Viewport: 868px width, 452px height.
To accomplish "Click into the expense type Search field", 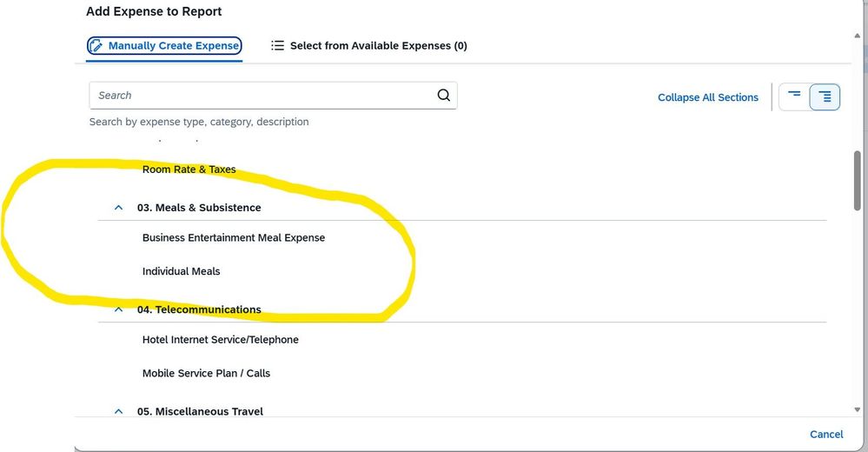I will (x=263, y=96).
